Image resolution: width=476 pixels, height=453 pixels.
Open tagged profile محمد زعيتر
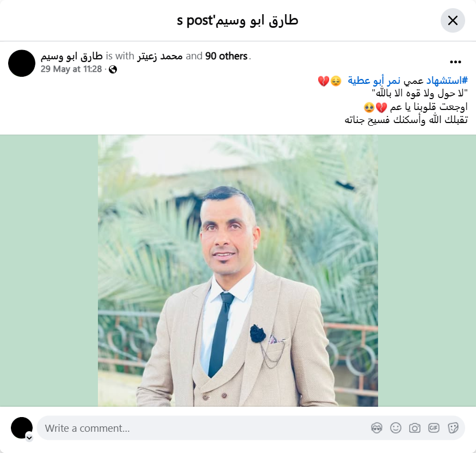160,56
